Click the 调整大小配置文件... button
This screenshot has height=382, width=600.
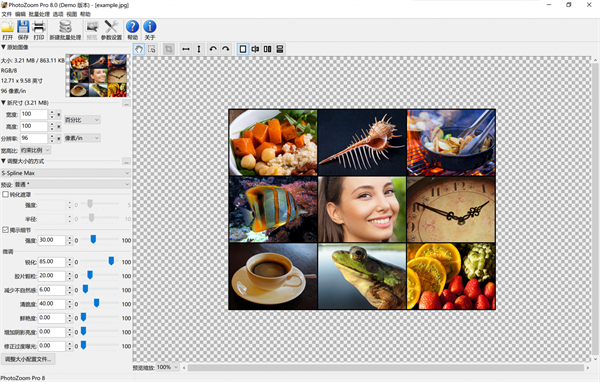pyautogui.click(x=28, y=359)
